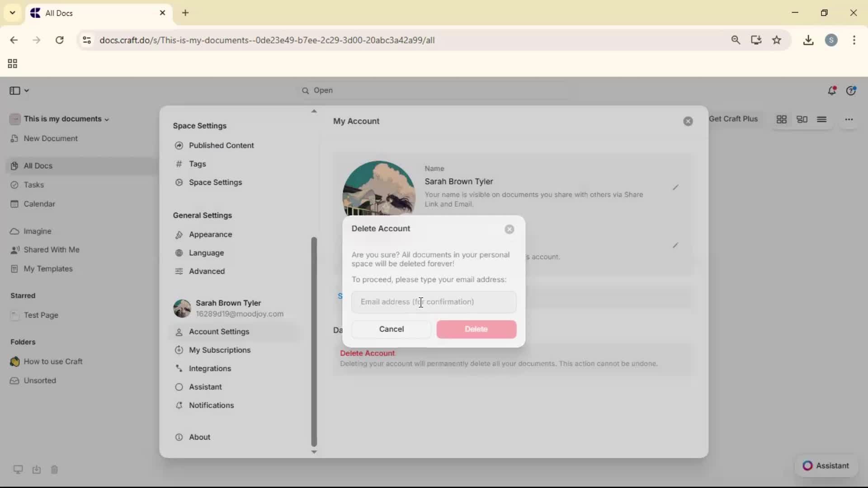Click the red Delete Account link
The height and width of the screenshot is (488, 868).
(x=367, y=353)
